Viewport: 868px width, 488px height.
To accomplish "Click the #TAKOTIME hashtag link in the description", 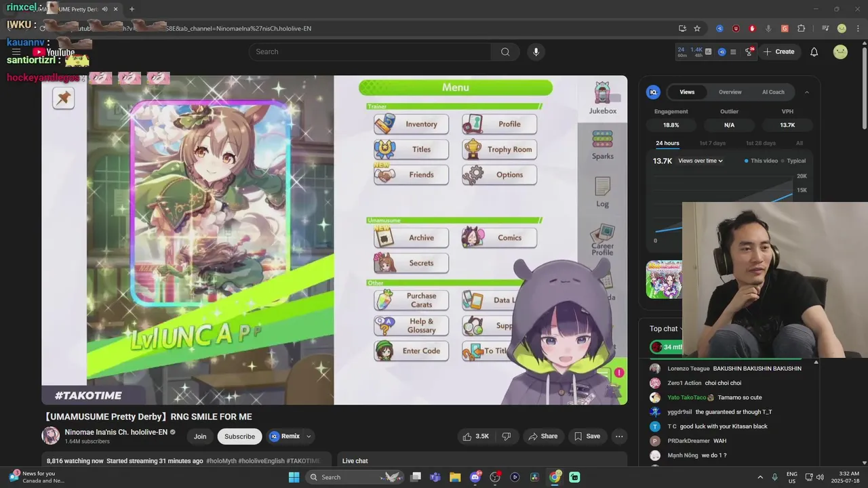I will [x=303, y=461].
